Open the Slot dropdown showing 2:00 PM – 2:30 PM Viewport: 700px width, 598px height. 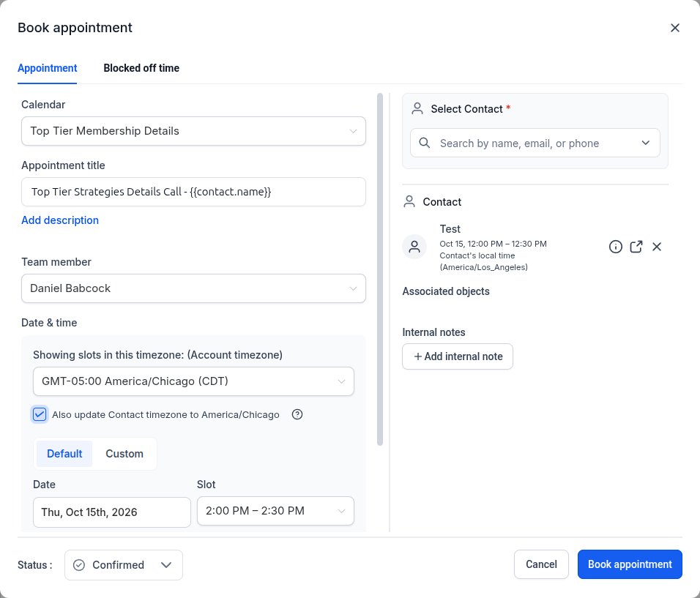[x=275, y=511]
